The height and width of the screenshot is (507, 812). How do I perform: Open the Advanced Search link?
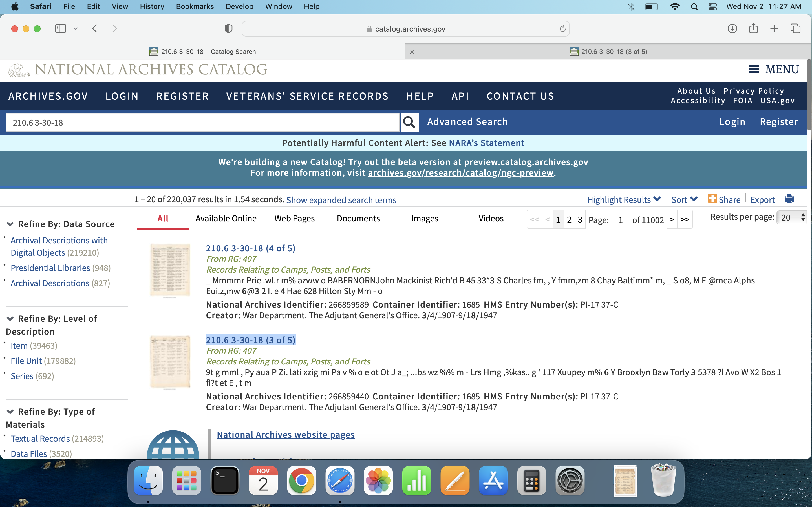click(x=467, y=122)
